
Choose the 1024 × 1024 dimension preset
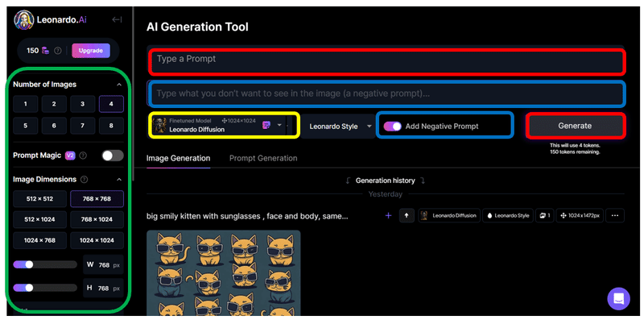click(x=97, y=240)
